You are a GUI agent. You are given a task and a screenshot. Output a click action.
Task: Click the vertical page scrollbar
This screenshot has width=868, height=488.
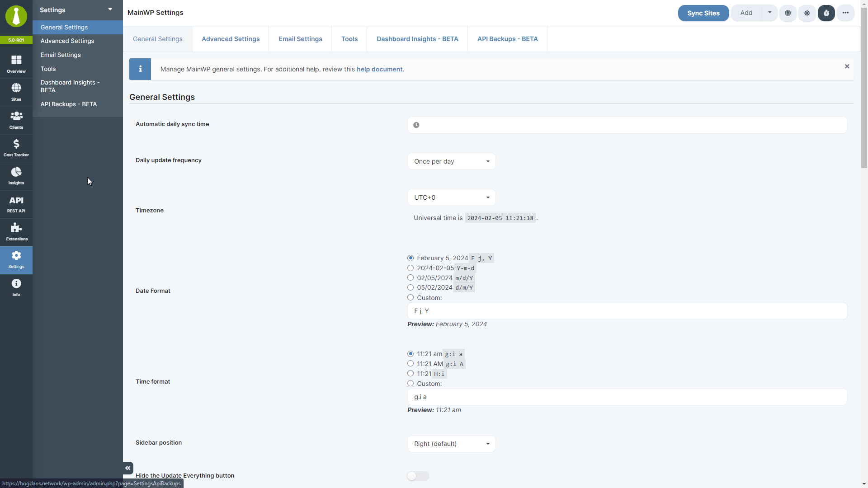[x=864, y=88]
